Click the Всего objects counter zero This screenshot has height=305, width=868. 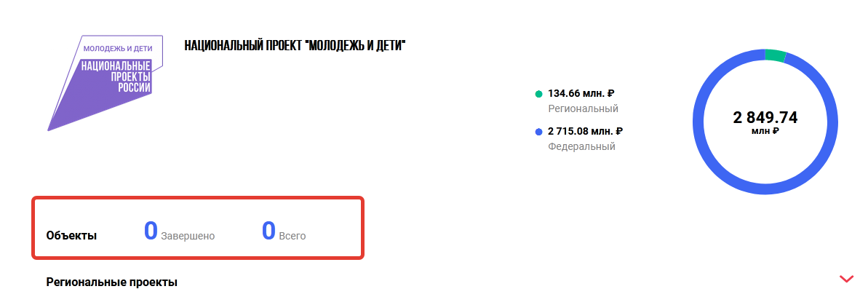coord(268,231)
